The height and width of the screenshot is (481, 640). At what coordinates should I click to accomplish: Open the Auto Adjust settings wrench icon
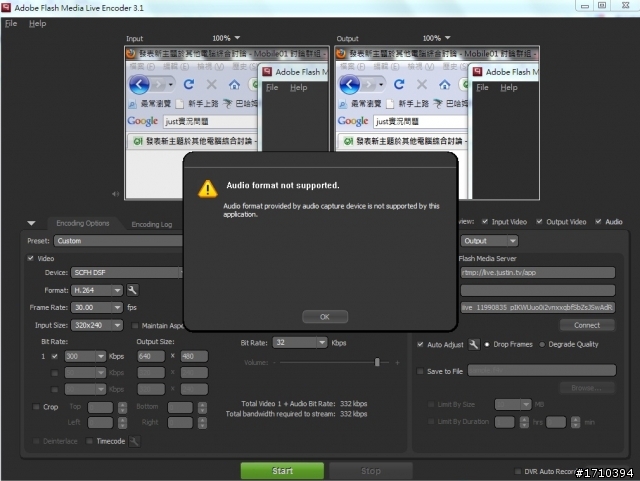pos(473,345)
